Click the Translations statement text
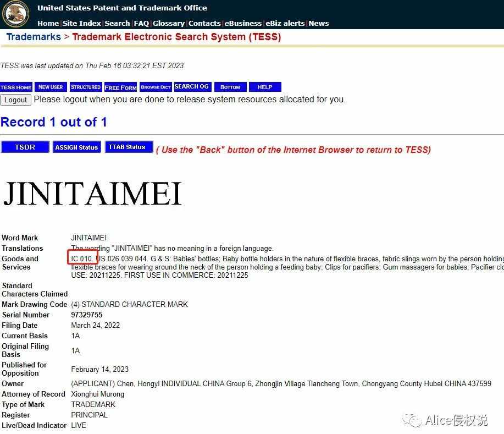The width and height of the screenshot is (504, 434). 172,249
